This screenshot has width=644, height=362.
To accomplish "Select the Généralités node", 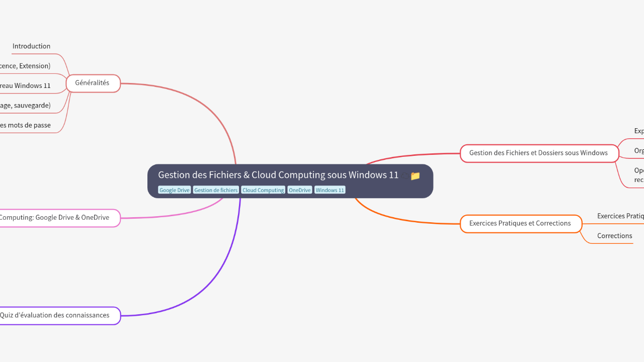I will 93,83.
